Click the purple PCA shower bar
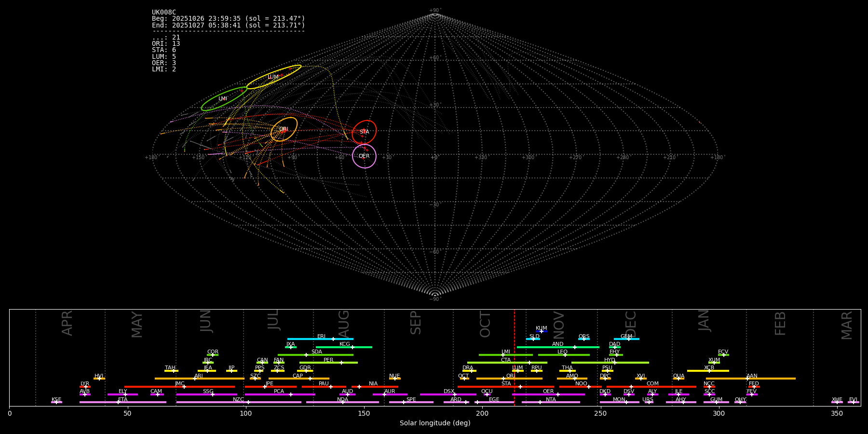The width and height of the screenshot is (868, 434). tap(280, 394)
